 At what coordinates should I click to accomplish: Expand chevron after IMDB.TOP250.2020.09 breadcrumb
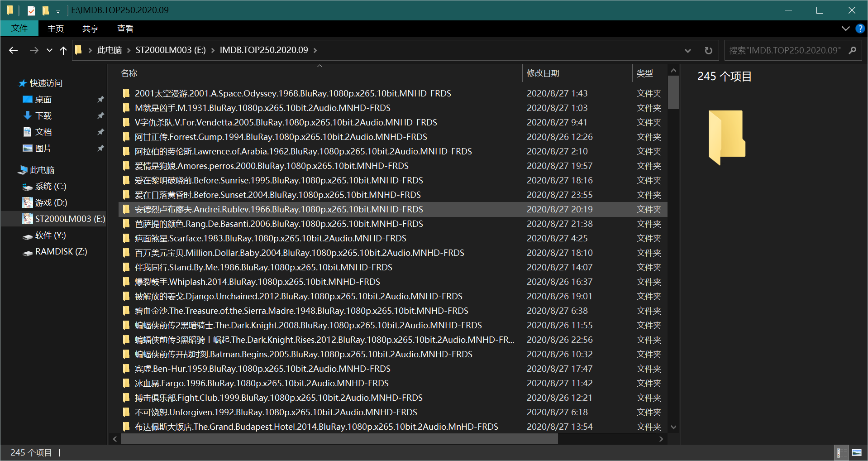[315, 50]
